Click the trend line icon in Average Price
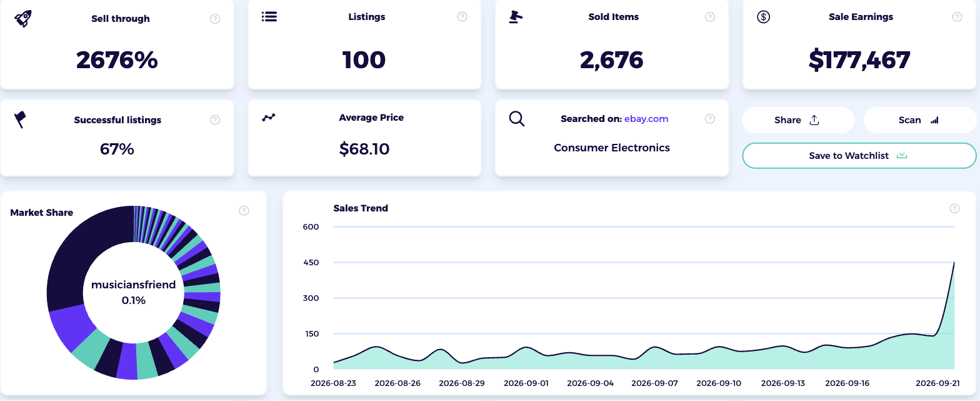The height and width of the screenshot is (401, 980). pyautogui.click(x=269, y=117)
